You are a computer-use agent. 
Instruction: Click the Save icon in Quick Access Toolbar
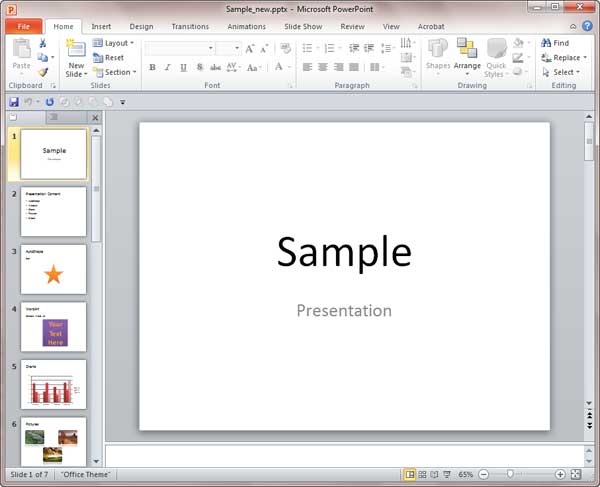(14, 101)
